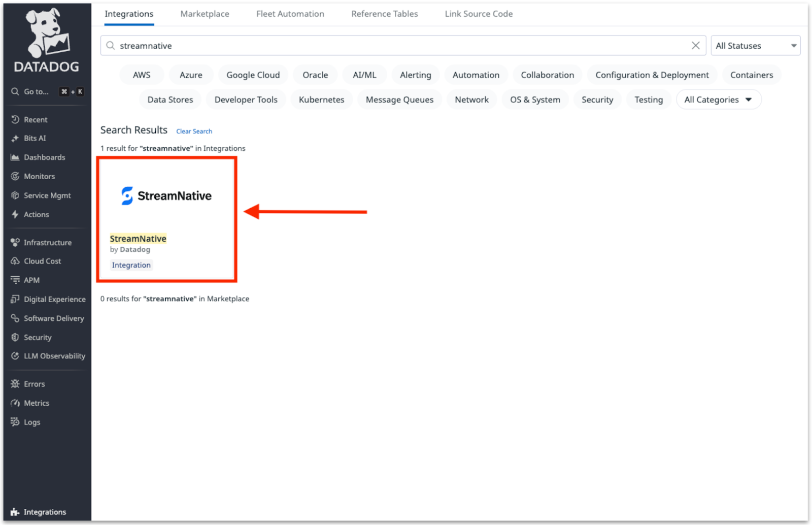812x525 pixels.
Task: Expand the All Categories dropdown
Action: (718, 100)
